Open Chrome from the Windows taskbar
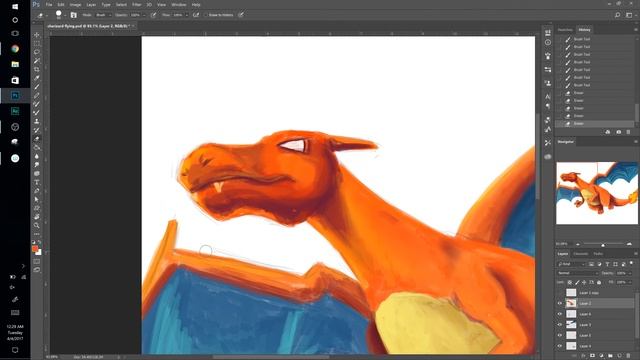 coord(15,49)
